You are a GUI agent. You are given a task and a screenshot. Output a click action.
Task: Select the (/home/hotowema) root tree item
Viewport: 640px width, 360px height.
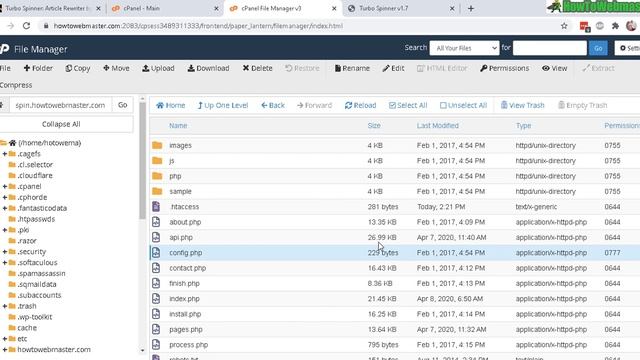click(x=49, y=143)
